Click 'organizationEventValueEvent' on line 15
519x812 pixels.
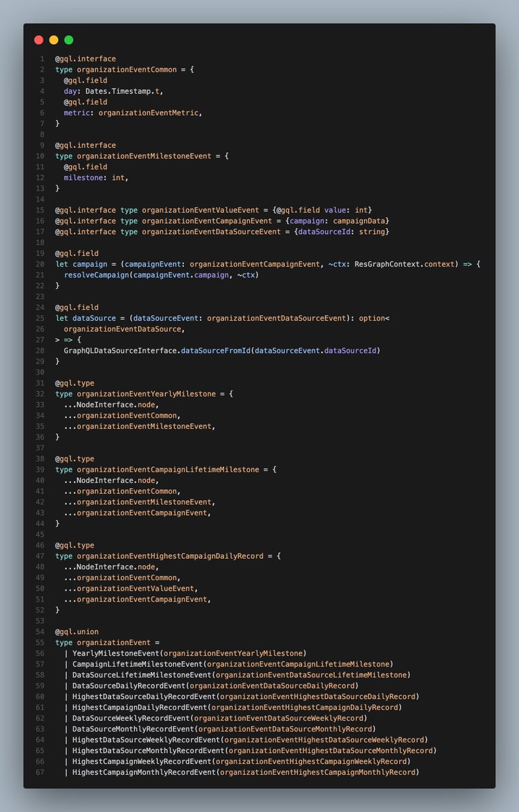(202, 210)
